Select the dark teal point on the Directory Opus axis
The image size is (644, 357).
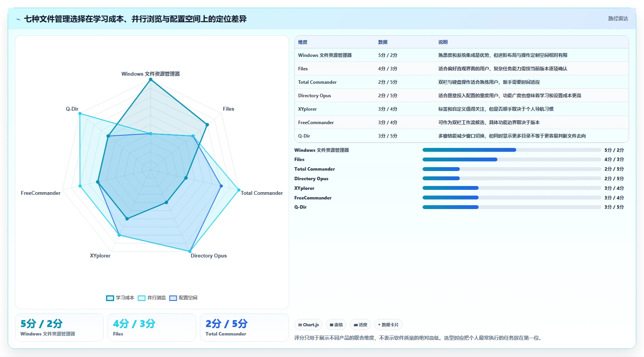coord(166,202)
